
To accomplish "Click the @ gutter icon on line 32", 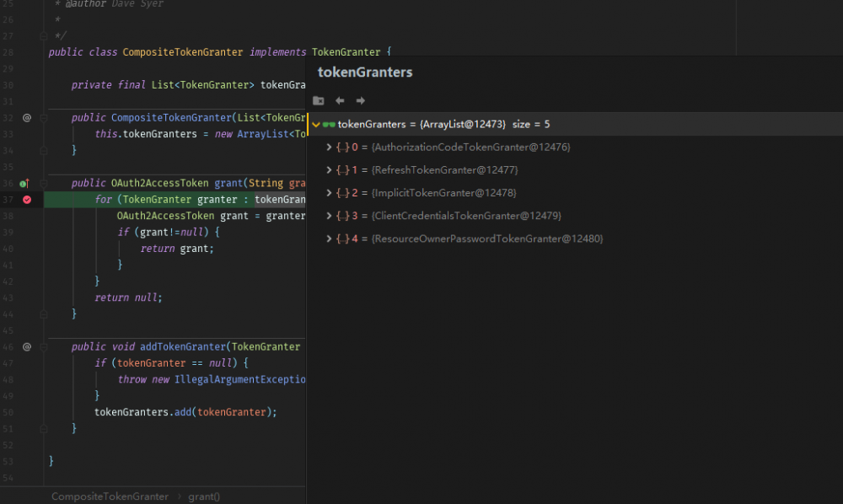I will (x=26, y=118).
